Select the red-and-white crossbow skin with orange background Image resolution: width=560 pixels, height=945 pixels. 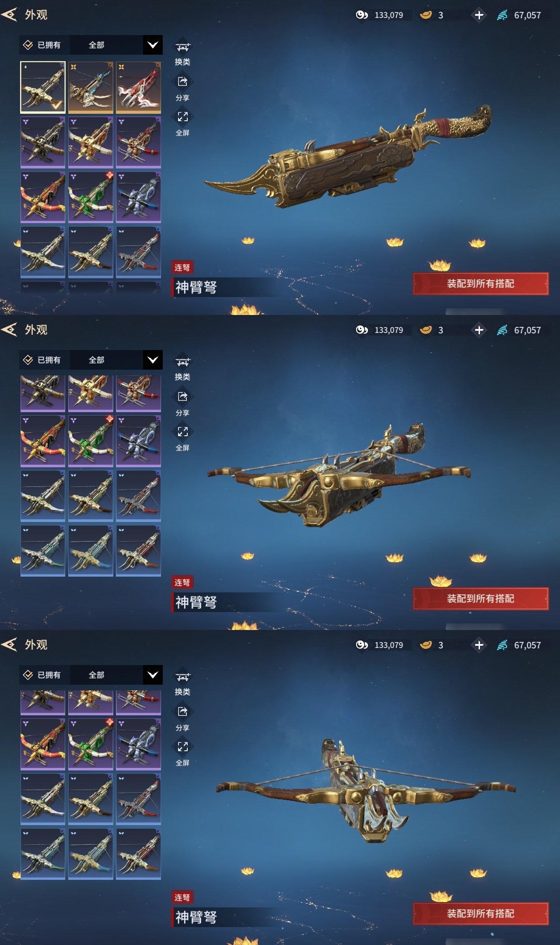point(138,87)
